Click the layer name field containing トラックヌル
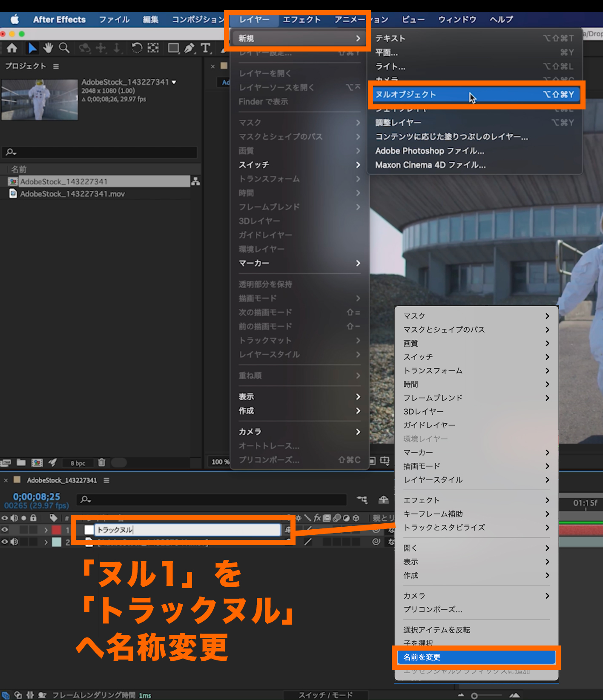Image resolution: width=603 pixels, height=700 pixels. 187,530
